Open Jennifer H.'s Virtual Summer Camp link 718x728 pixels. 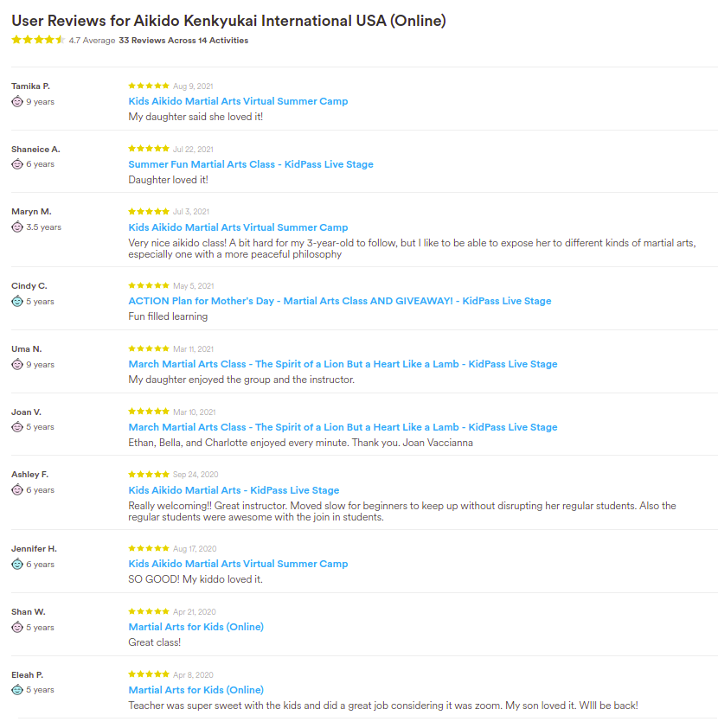tap(238, 564)
